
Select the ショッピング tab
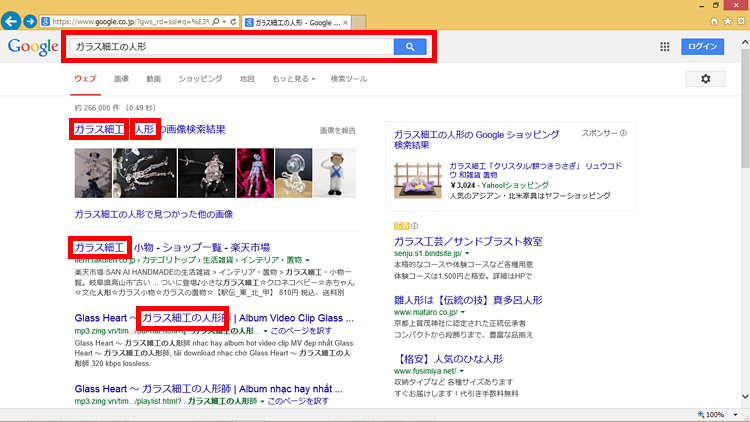200,78
